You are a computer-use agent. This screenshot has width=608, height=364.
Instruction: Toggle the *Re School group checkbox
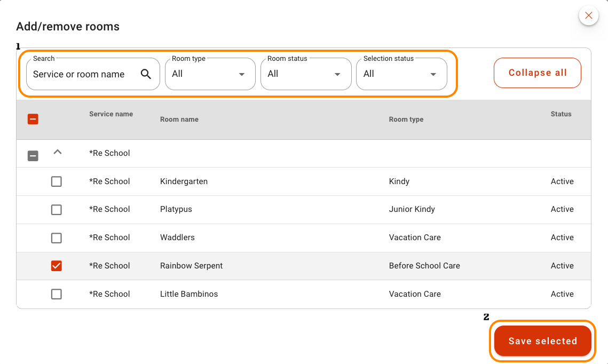coord(33,156)
